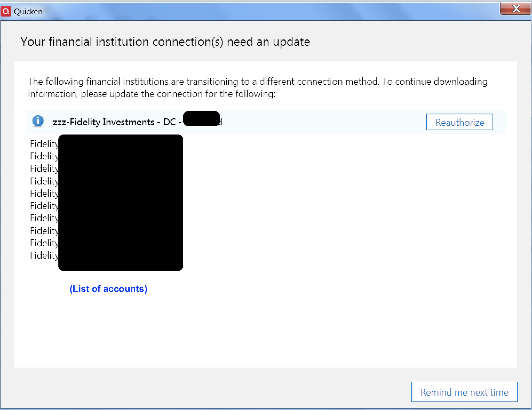Select the last Fidelity account in list
The image size is (532, 410).
(x=44, y=255)
